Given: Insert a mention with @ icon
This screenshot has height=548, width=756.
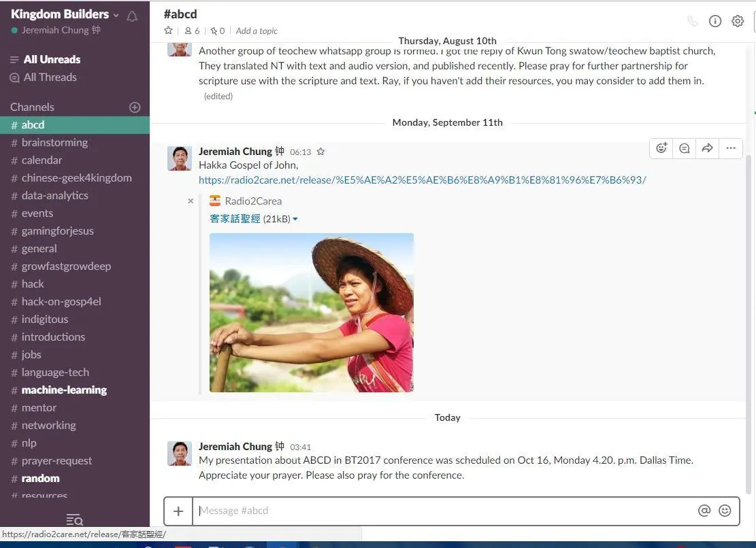Looking at the screenshot, I should (704, 511).
